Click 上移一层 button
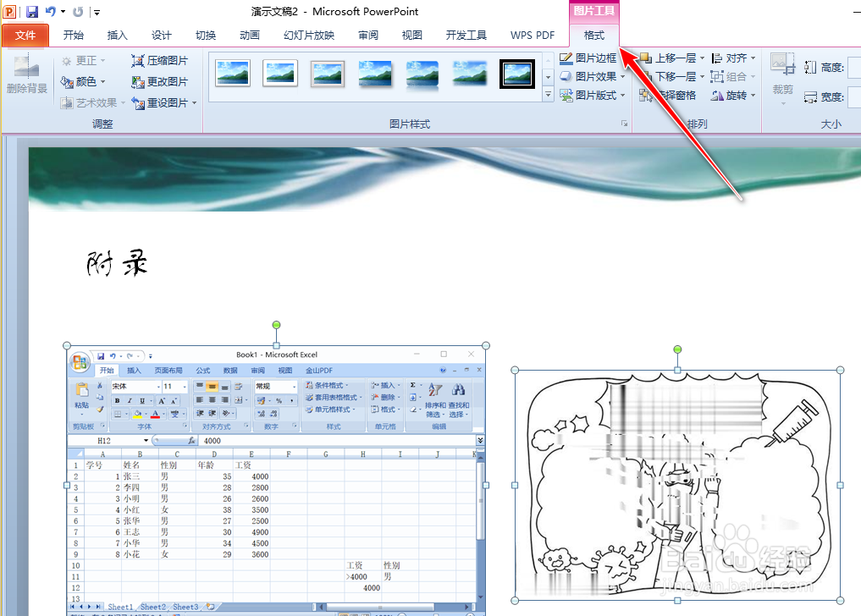The width and height of the screenshot is (861, 616). coord(668,58)
